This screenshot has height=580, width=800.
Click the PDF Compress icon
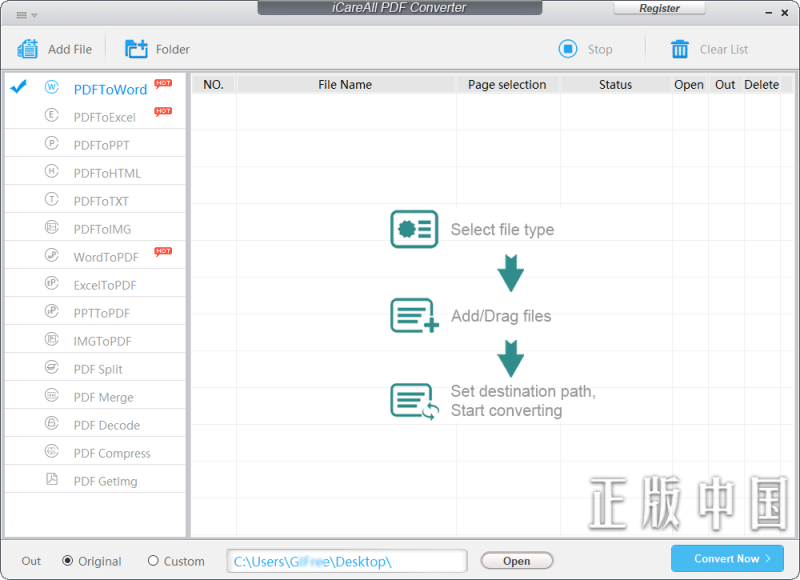[x=52, y=451]
